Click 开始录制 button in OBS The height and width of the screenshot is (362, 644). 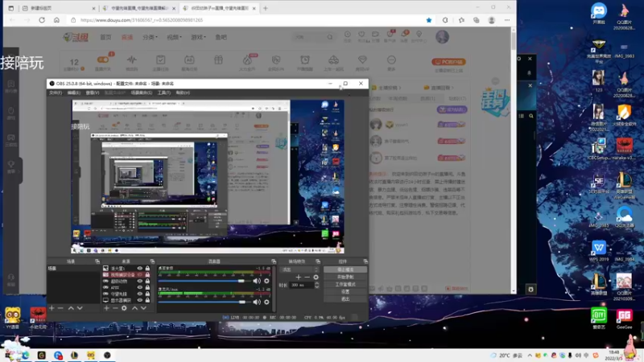(x=345, y=277)
